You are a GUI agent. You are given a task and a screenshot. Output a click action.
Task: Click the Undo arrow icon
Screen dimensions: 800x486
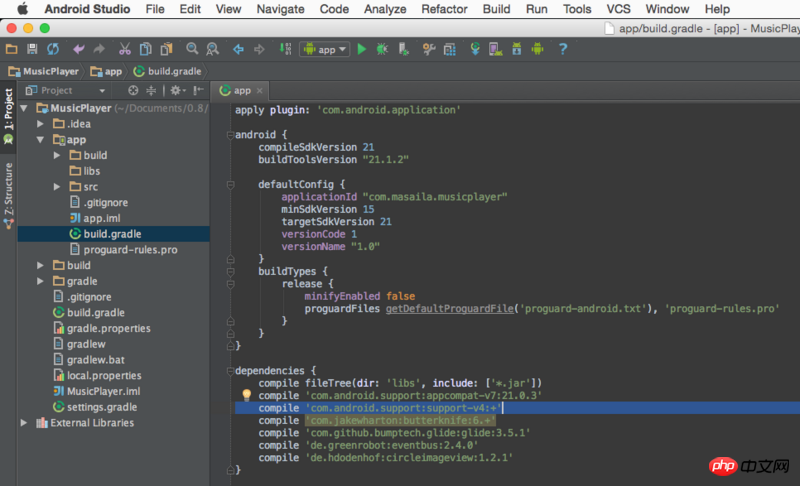point(79,49)
